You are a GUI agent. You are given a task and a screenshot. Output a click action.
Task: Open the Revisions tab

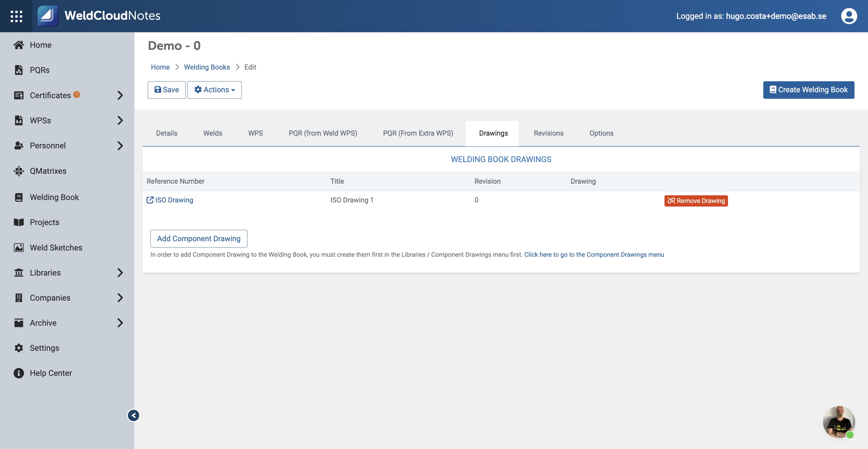[549, 133]
